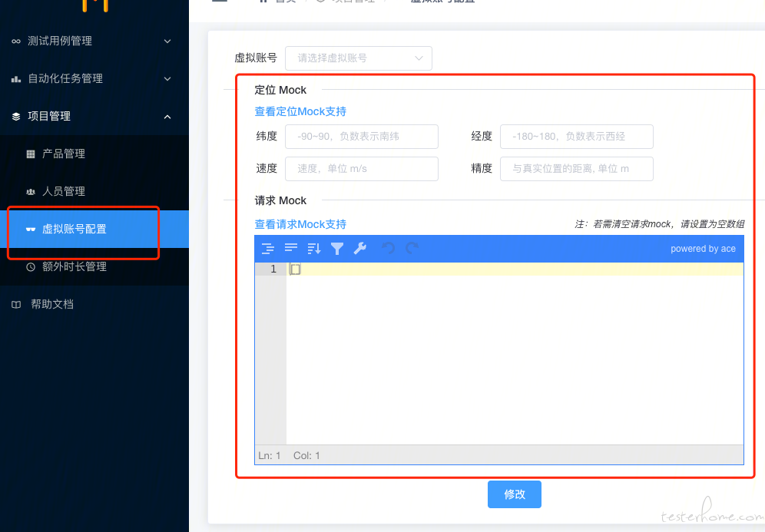Format JSON in ace editor toolbar
This screenshot has height=532, width=765.
click(267, 249)
